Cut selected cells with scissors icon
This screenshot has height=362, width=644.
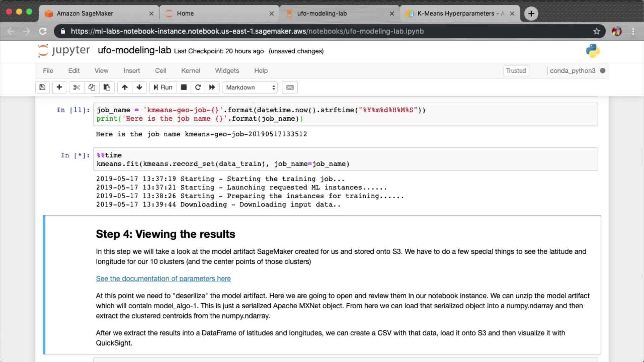76,87
